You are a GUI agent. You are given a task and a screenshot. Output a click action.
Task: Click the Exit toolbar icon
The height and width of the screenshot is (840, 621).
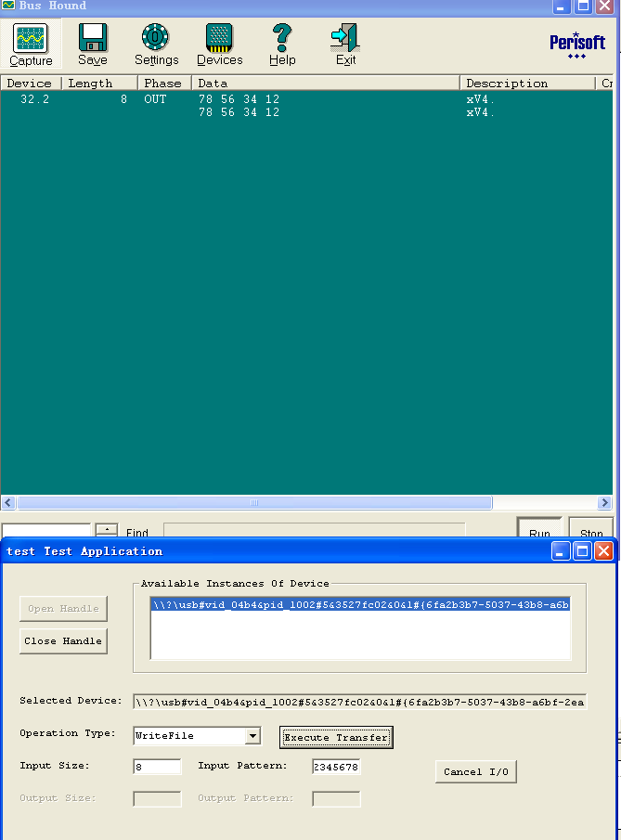pos(345,44)
